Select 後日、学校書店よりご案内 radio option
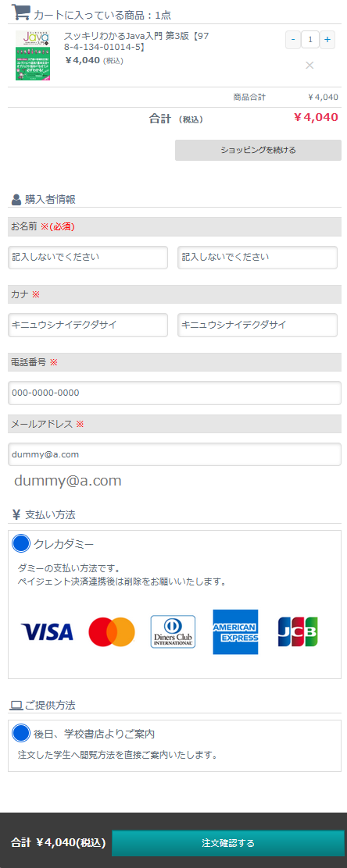This screenshot has height=868, width=347. click(20, 733)
